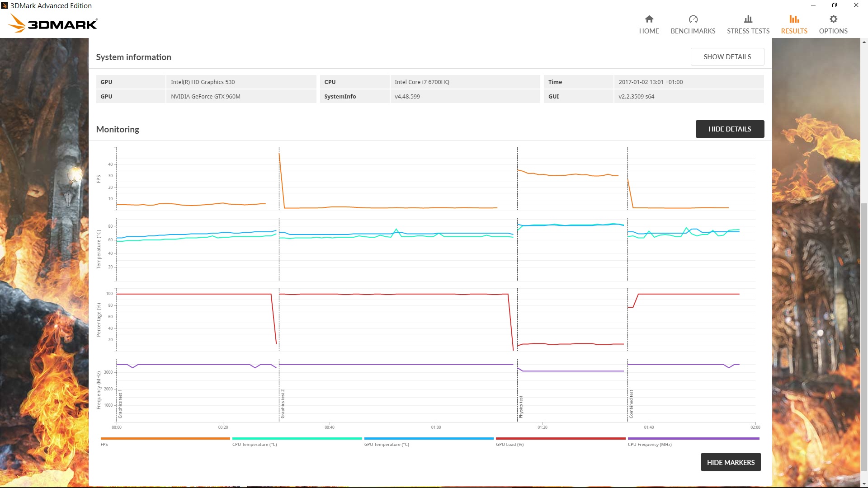The width and height of the screenshot is (868, 488).
Task: Click the Graphics test 2 marker line
Action: tap(279, 285)
